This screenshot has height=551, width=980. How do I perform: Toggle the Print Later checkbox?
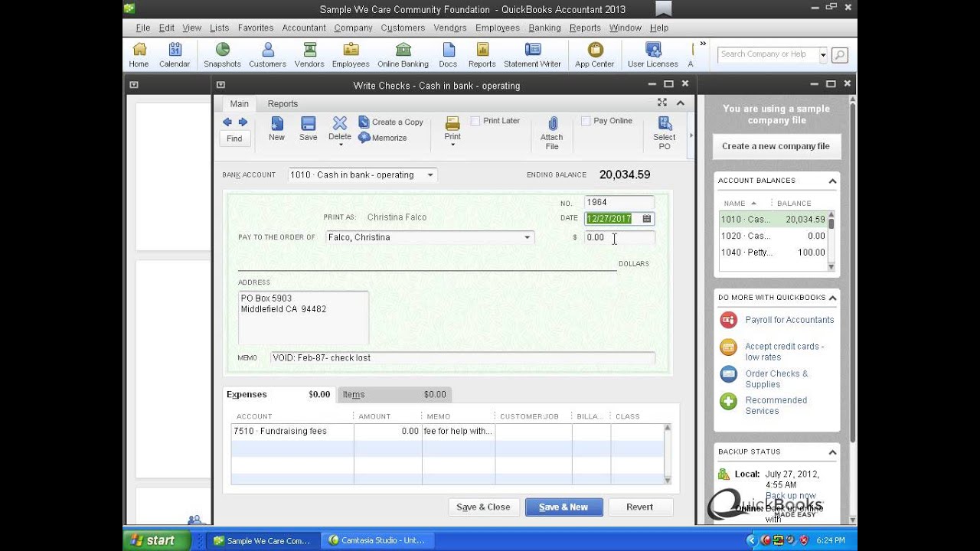pyautogui.click(x=475, y=121)
